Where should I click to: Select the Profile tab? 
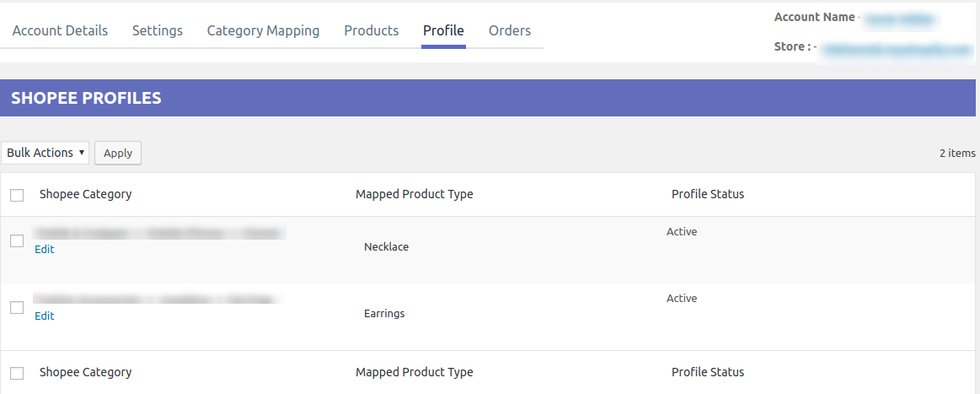click(x=444, y=30)
